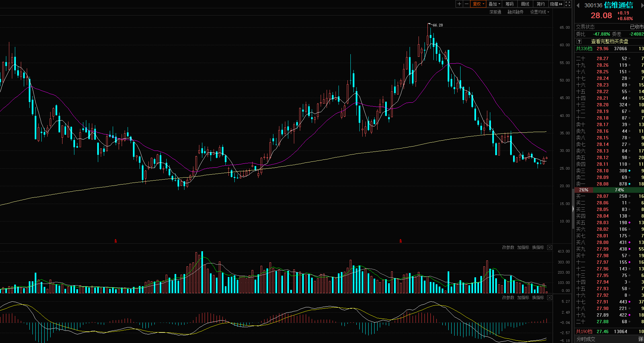The width and height of the screenshot is (644, 343).
Task: Click the 委比 -47.88% value
Action: [x=601, y=34]
